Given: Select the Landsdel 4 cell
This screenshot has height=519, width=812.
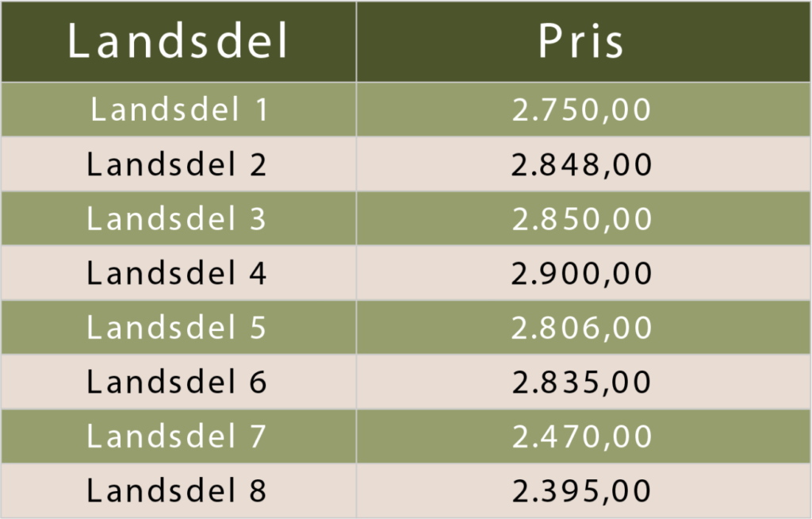Looking at the screenshot, I should click(178, 274).
